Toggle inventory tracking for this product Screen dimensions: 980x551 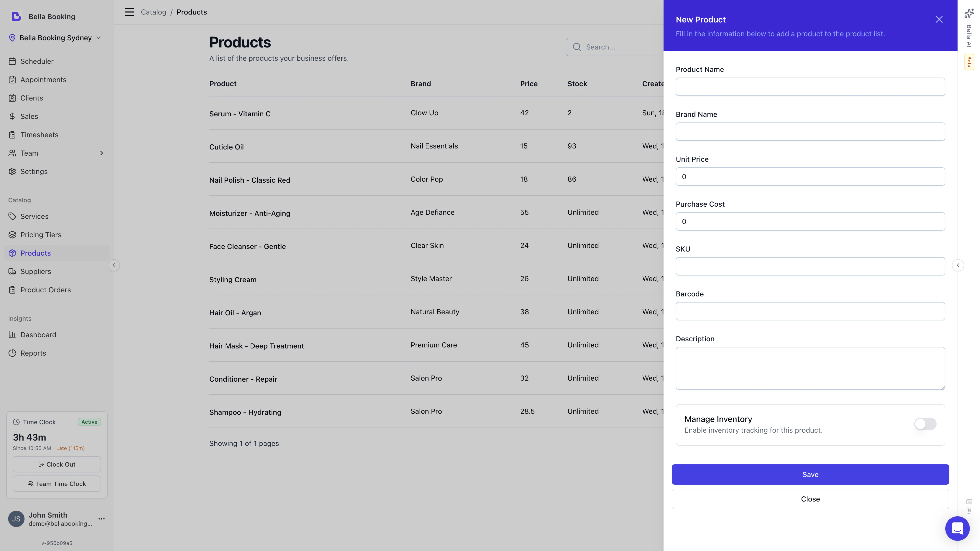tap(924, 424)
